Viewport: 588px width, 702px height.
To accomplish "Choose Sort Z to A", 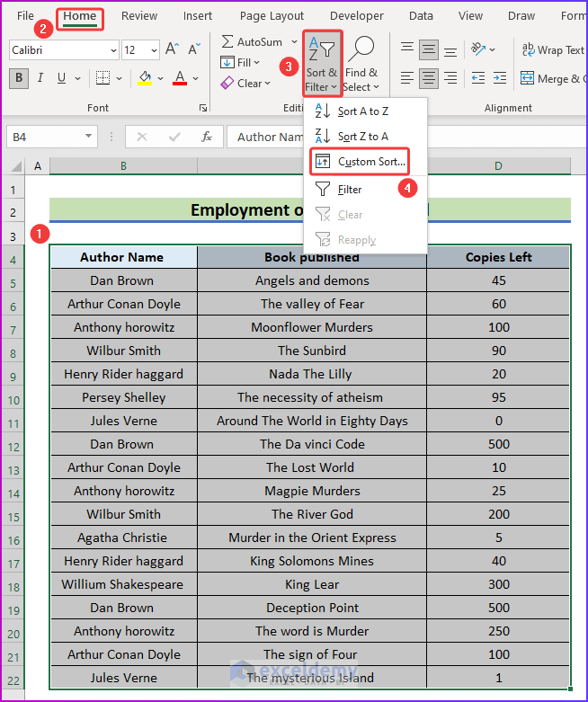I will (365, 136).
